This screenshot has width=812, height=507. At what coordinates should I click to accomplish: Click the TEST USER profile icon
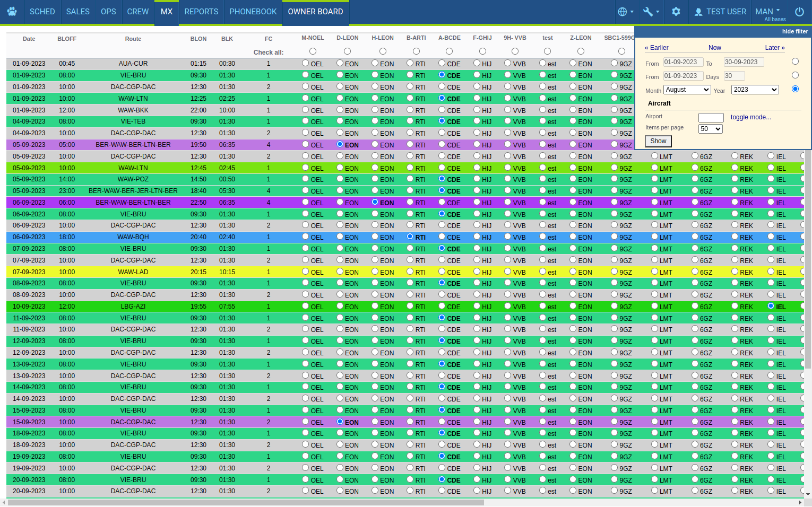[x=698, y=12]
